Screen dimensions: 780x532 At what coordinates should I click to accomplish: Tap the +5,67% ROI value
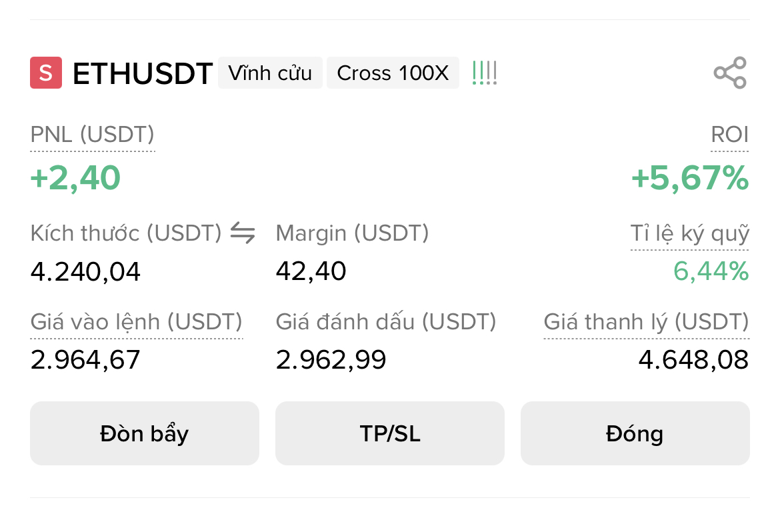pyautogui.click(x=689, y=178)
